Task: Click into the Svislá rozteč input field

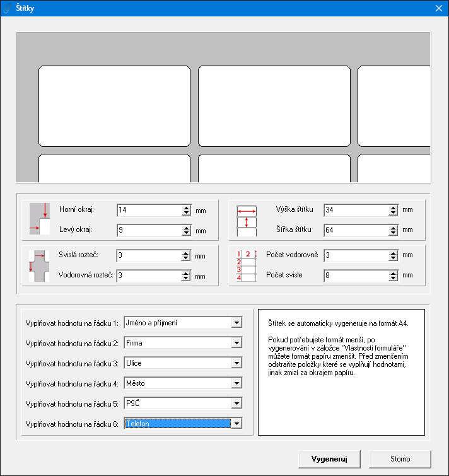Action: (149, 255)
